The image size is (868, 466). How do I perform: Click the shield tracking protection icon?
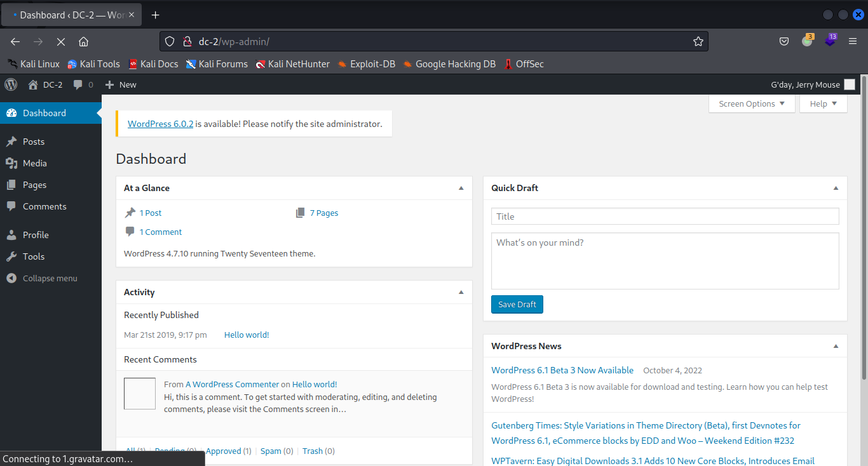tap(170, 41)
